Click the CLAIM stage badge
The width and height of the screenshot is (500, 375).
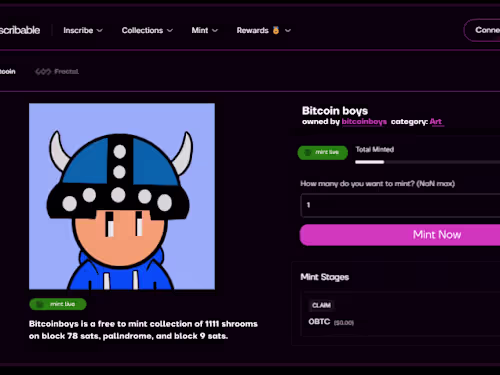[x=321, y=305]
